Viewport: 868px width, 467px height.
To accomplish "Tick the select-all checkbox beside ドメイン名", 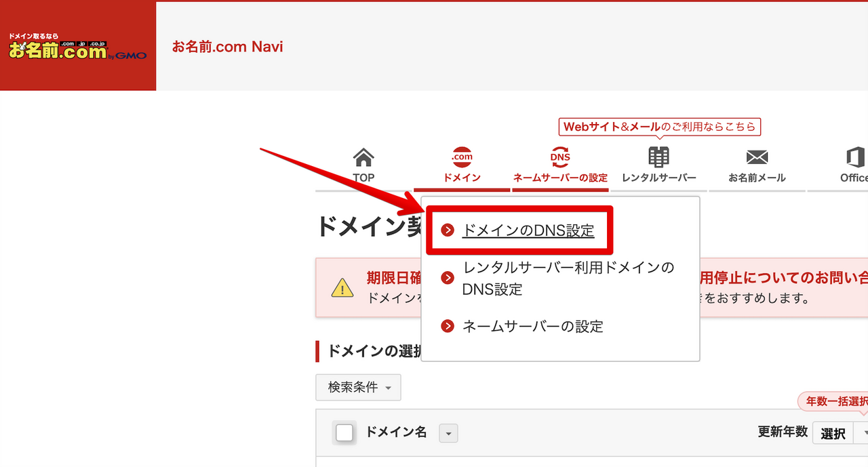I will click(x=344, y=432).
